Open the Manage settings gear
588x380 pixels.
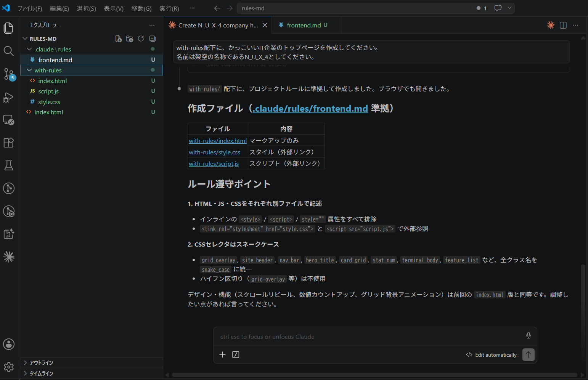point(8,367)
